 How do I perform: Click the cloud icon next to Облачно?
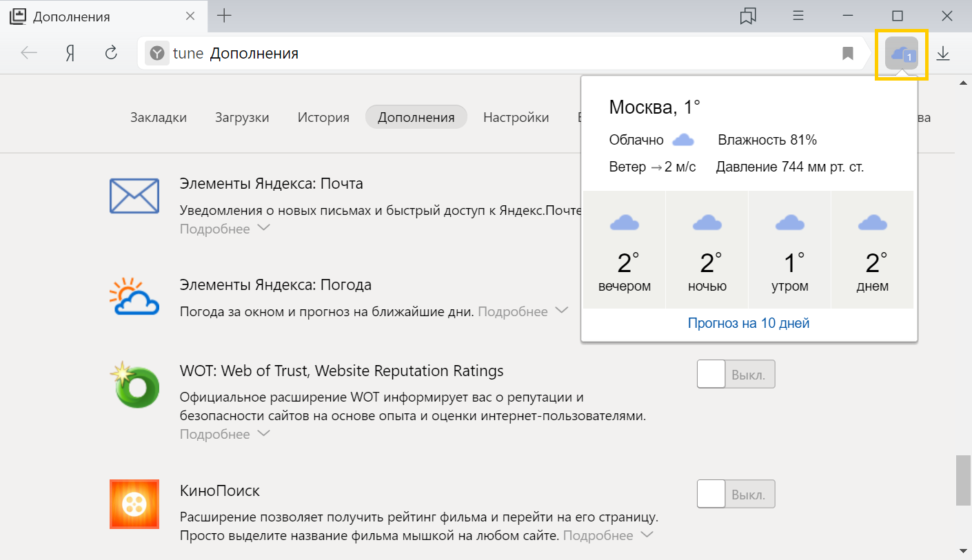tap(683, 141)
